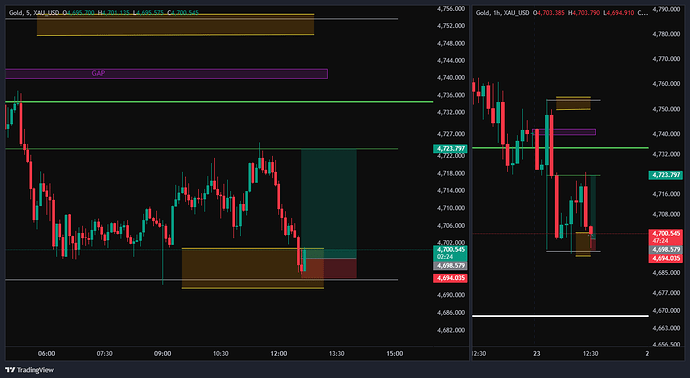The width and height of the screenshot is (690, 378).
Task: Click the 4,748.000 price axis label
Action: click(x=451, y=44)
